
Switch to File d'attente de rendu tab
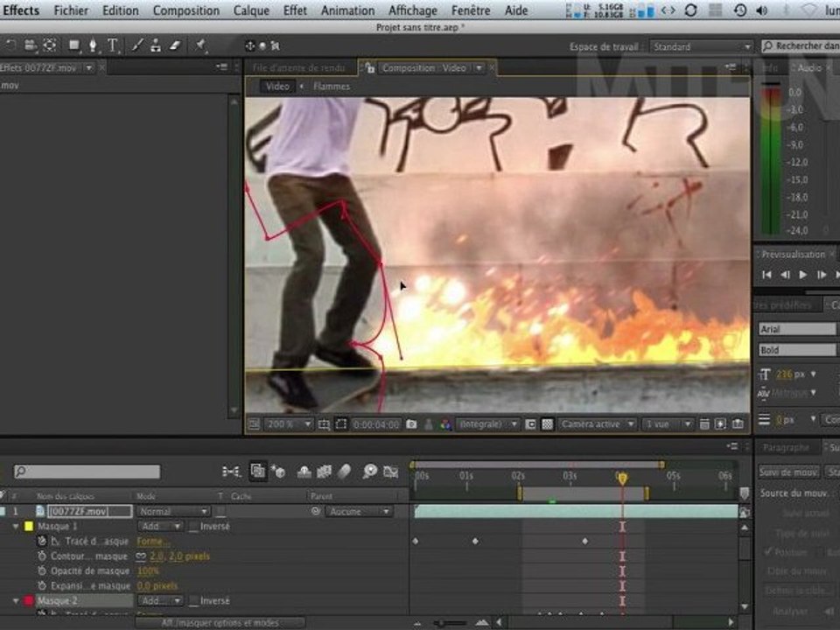[299, 68]
